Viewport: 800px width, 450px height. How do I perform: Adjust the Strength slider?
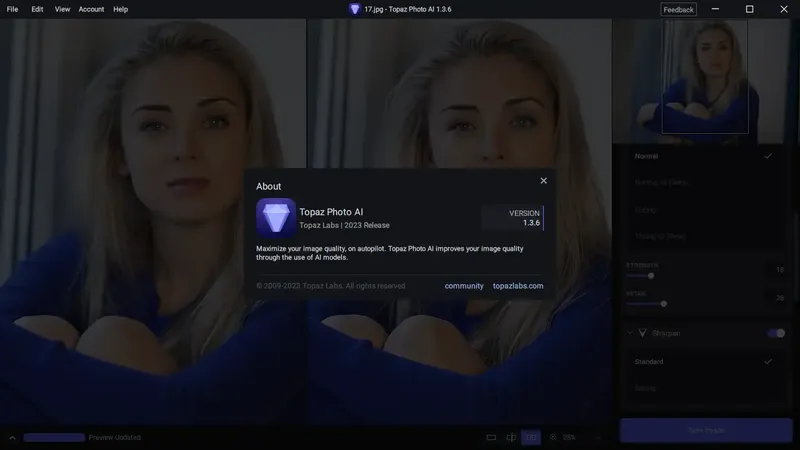651,276
